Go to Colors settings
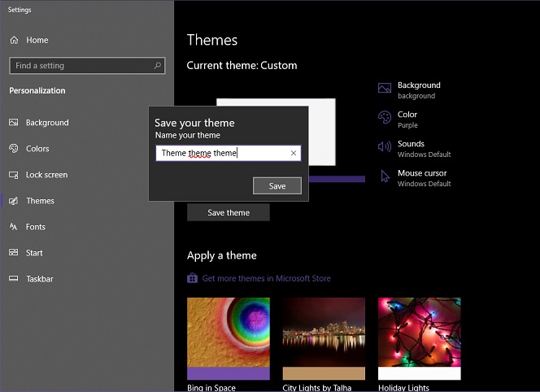Screen dimensions: 540x392 click(37, 149)
